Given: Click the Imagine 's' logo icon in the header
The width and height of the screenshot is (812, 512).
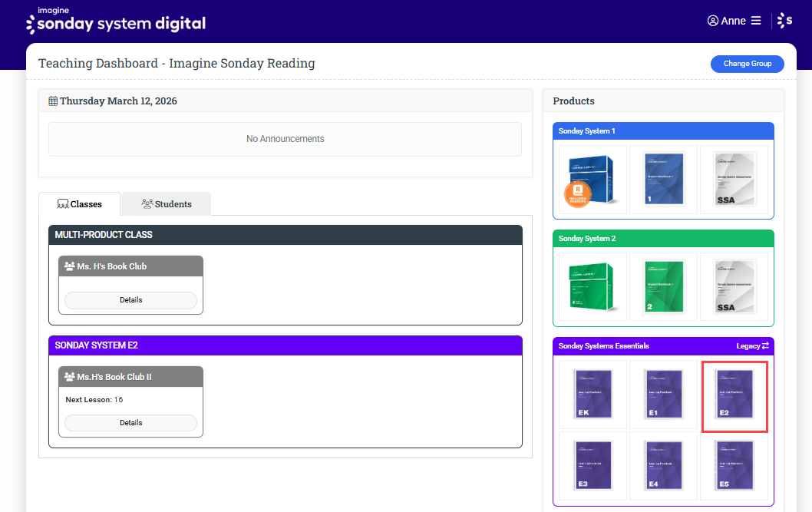Looking at the screenshot, I should pos(784,21).
